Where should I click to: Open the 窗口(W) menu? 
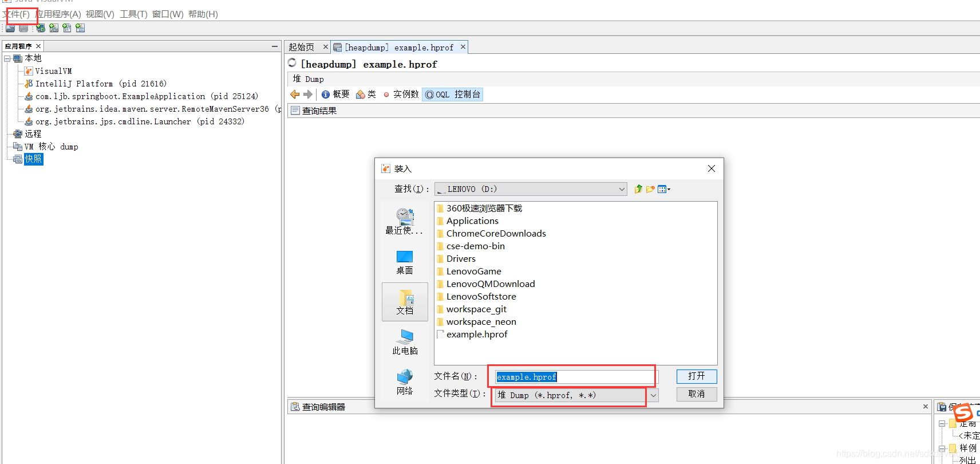pos(168,14)
